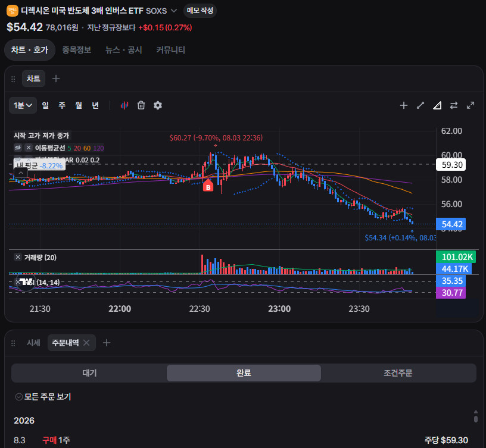486x448 pixels.
Task: Open the 뉴스 · 공시 tab
Action: 124,50
